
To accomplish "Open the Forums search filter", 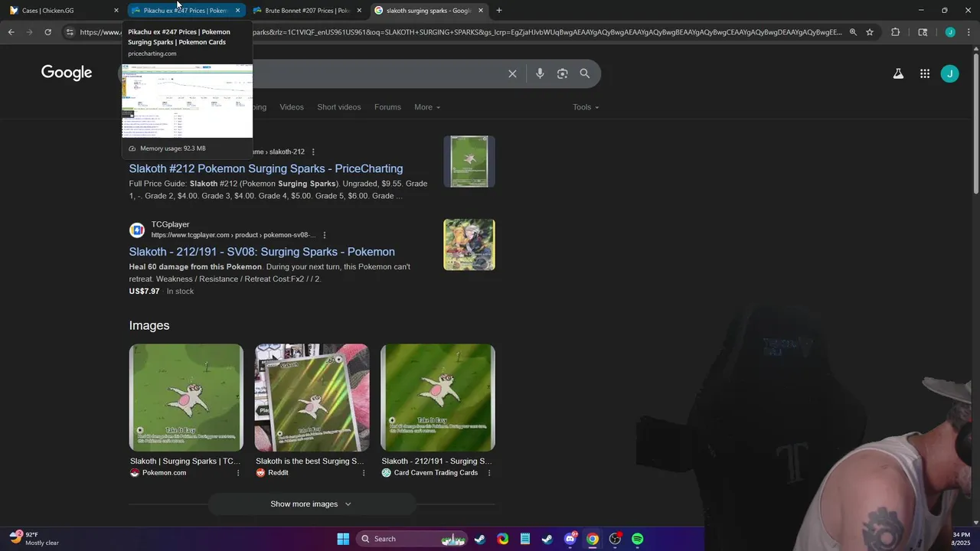I will point(387,107).
